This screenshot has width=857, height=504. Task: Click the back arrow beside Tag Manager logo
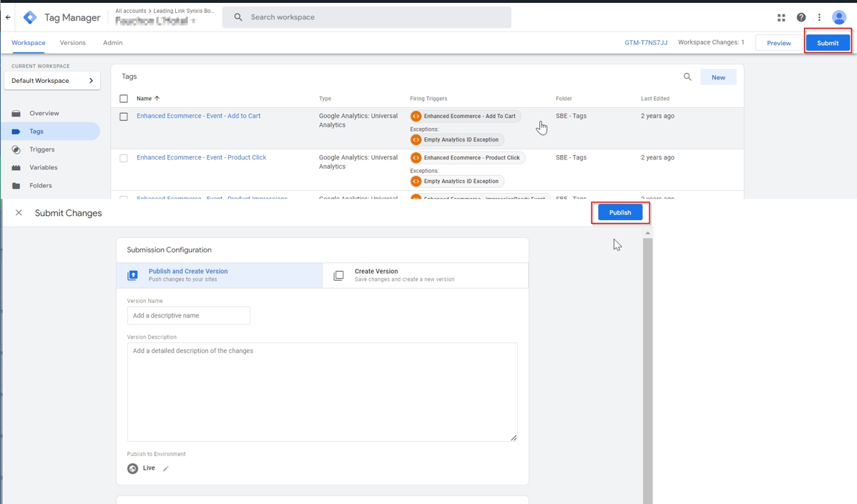[x=8, y=17]
